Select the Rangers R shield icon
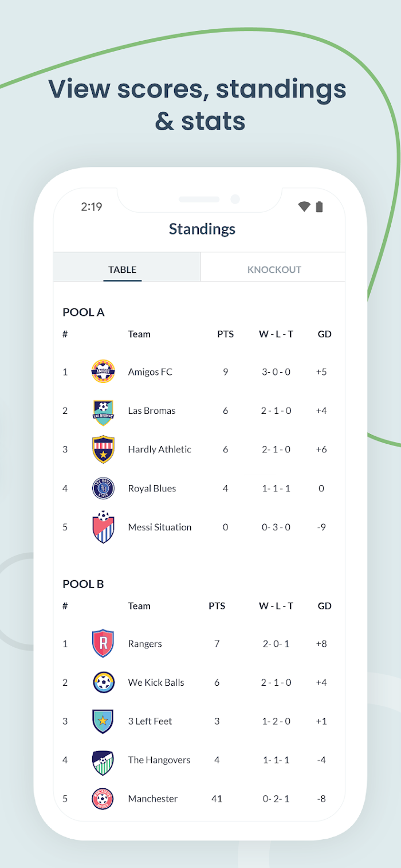The image size is (401, 868). click(103, 644)
